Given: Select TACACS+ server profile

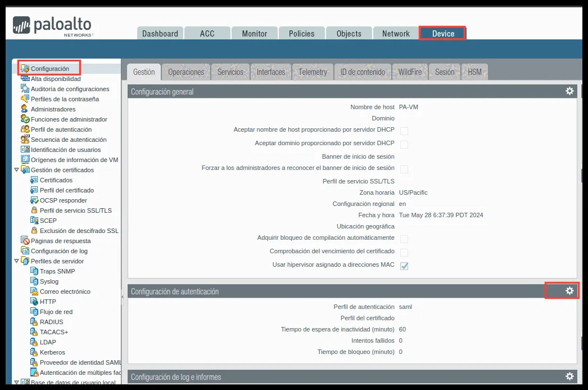Looking at the screenshot, I should [x=54, y=332].
